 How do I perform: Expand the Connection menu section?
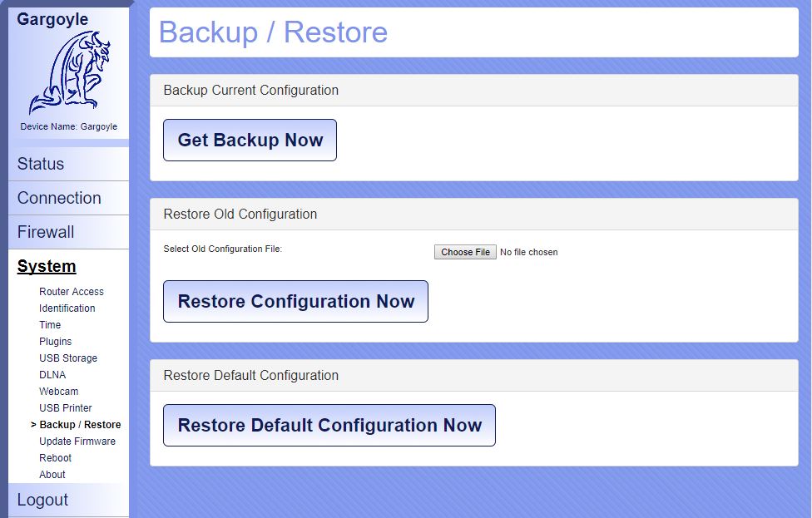(59, 198)
